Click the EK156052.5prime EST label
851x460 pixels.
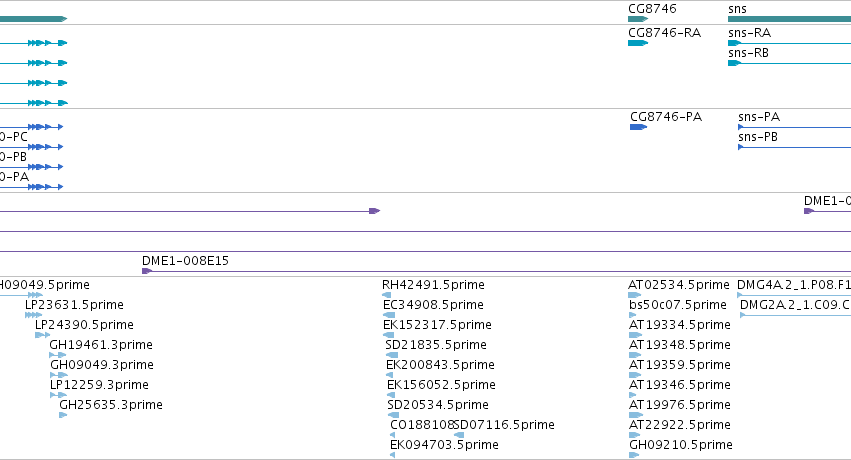441,385
